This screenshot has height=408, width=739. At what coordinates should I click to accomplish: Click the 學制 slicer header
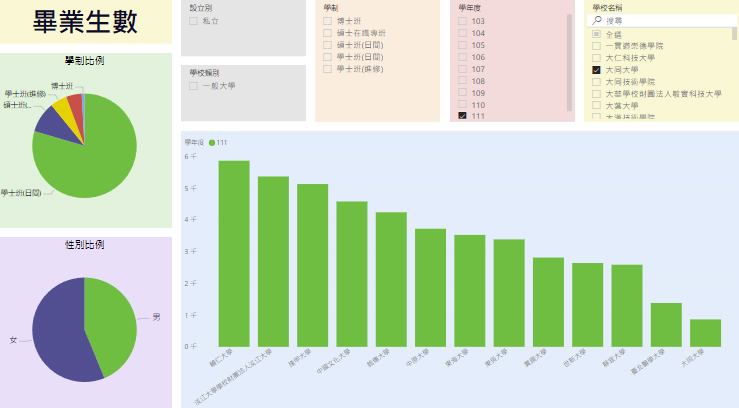[x=331, y=8]
